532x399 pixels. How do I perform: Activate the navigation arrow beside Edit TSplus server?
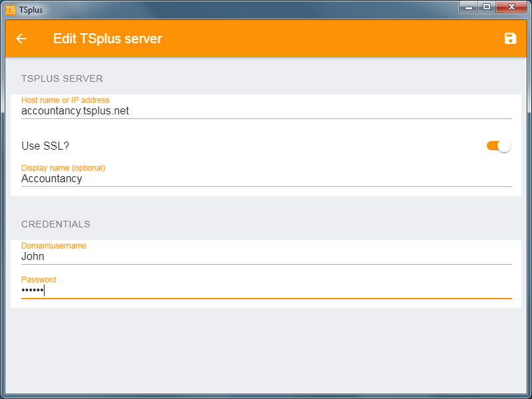(x=22, y=39)
